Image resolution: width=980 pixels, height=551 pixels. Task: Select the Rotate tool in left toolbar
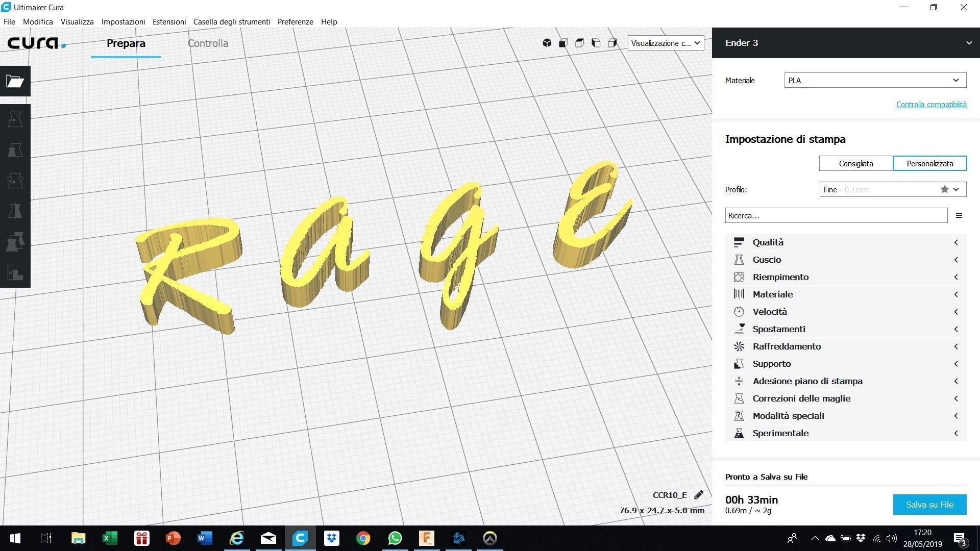[15, 181]
